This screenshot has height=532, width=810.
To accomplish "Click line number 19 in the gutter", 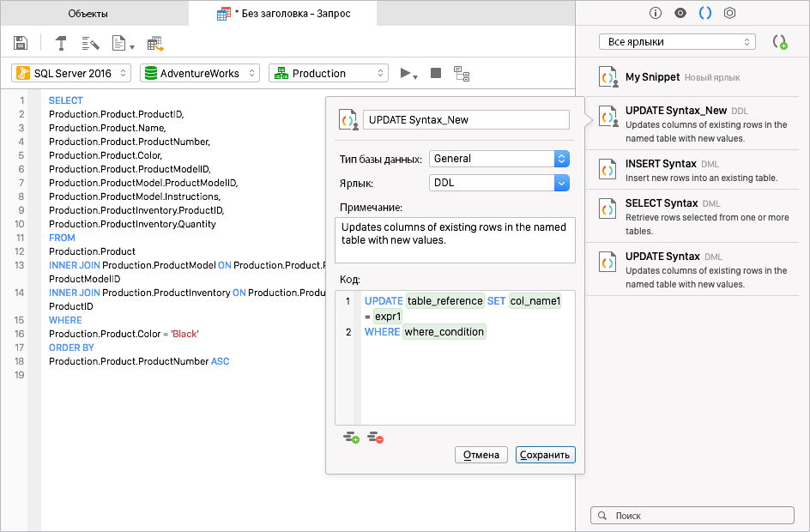I will [x=20, y=375].
